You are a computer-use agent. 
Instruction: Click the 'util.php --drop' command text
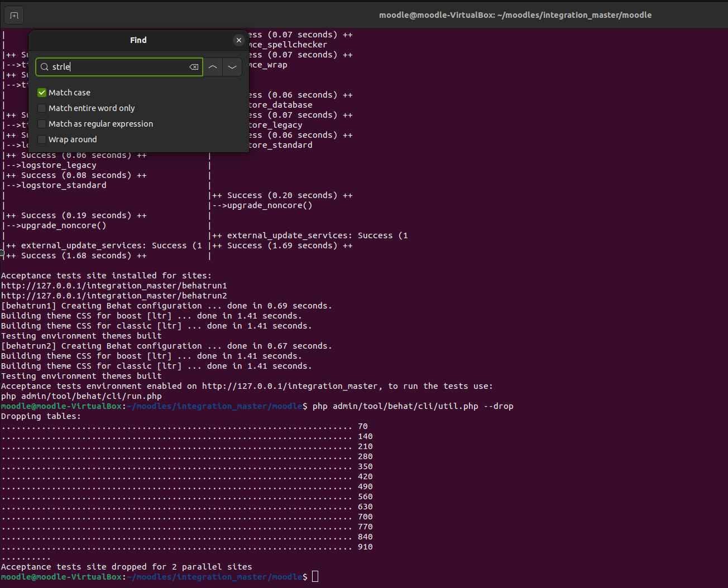click(x=413, y=406)
